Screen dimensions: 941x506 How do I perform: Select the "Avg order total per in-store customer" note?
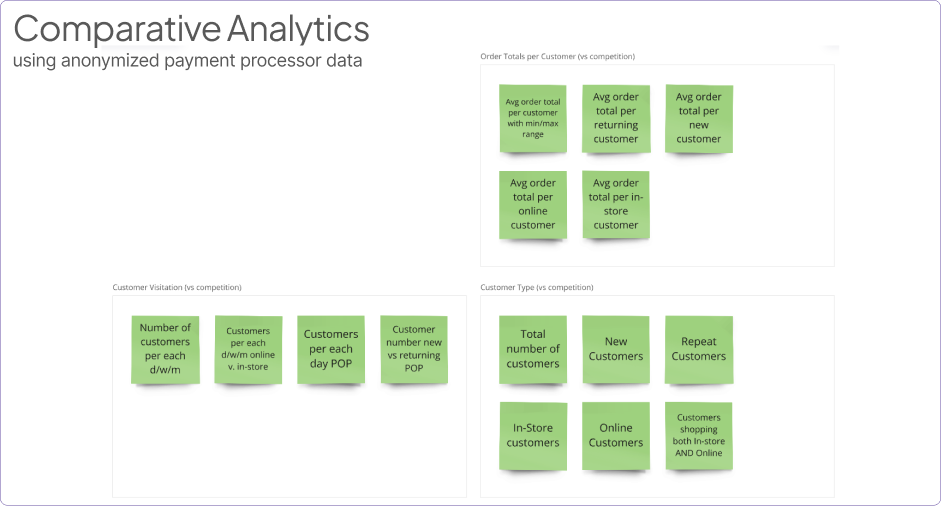tap(616, 204)
